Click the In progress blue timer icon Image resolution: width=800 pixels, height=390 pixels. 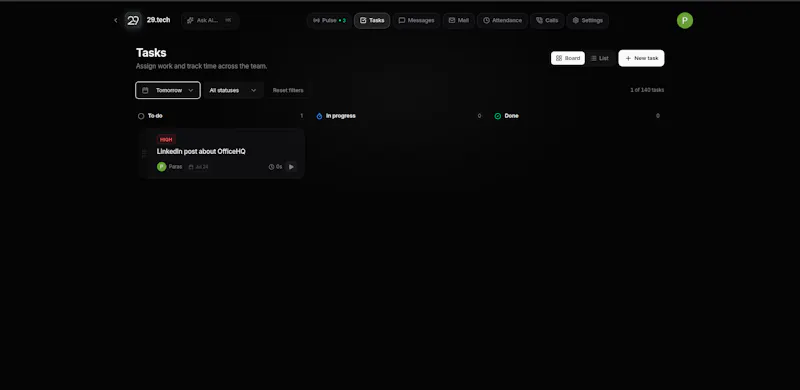pos(319,116)
